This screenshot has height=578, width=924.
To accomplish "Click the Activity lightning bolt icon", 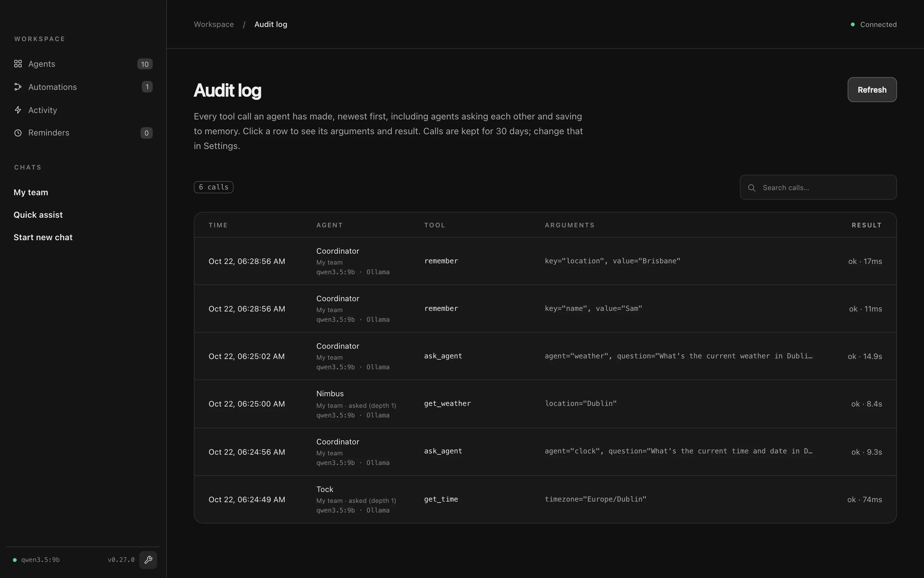I will [x=18, y=110].
